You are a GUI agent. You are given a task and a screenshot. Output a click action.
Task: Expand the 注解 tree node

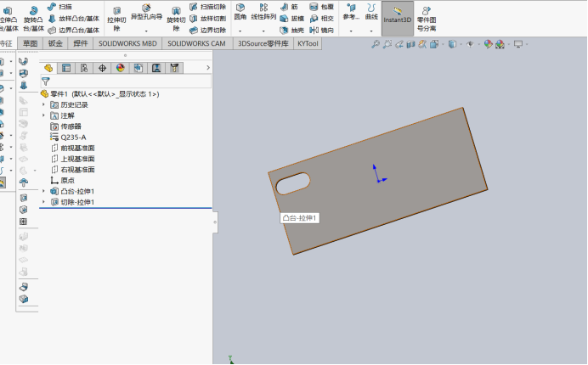43,115
